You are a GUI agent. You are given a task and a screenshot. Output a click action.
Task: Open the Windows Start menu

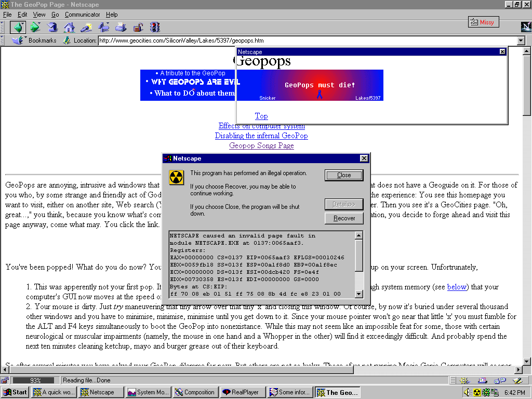(x=15, y=392)
